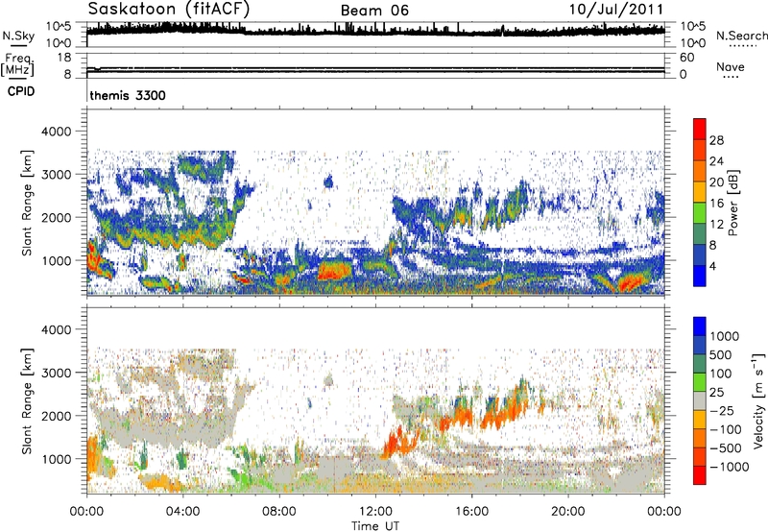The width and height of the screenshot is (768, 532).
Task: Click the '20:00' time axis tick label
Action: coord(568,512)
